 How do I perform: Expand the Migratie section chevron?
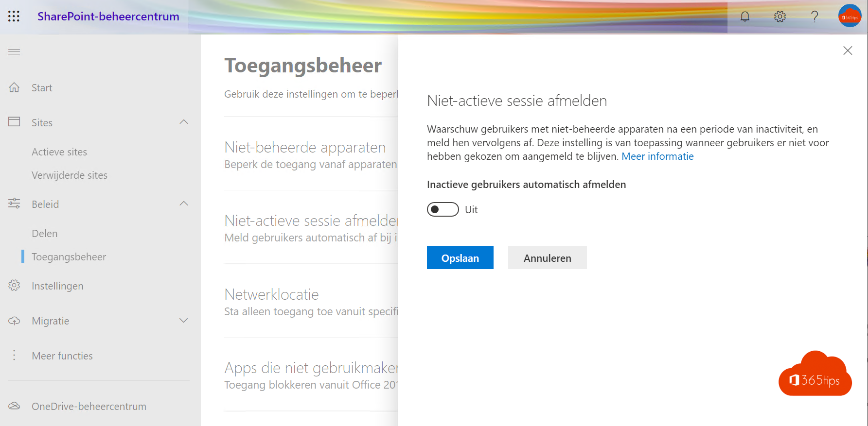point(184,321)
